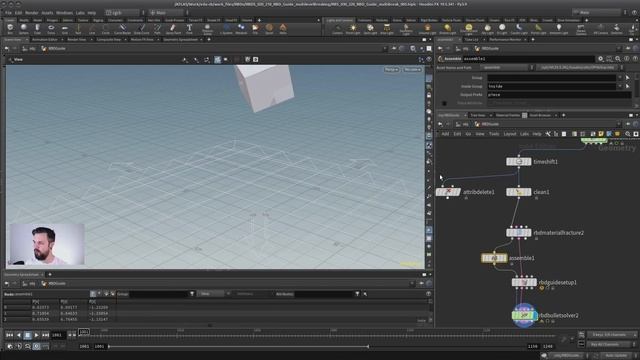Select the Draw Curve shelf tool
The width and height of the screenshot is (640, 360).
142,29
